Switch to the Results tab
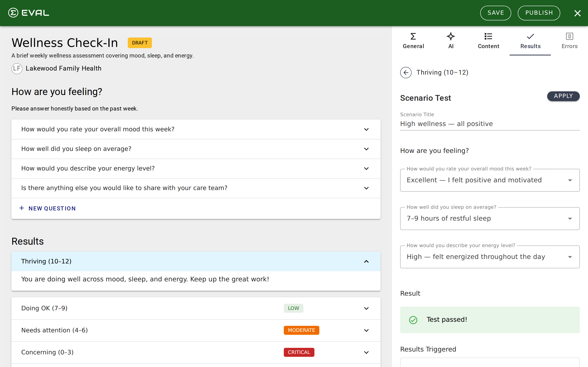 click(x=530, y=41)
